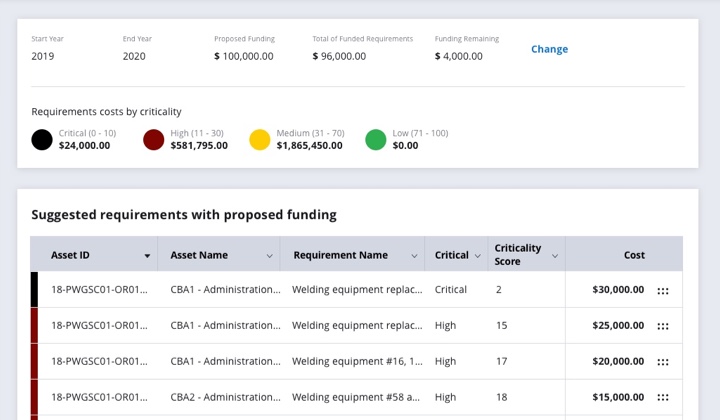Click Welding equipment #16 requirement name
Screen dimensions: 720x420
(x=357, y=361)
